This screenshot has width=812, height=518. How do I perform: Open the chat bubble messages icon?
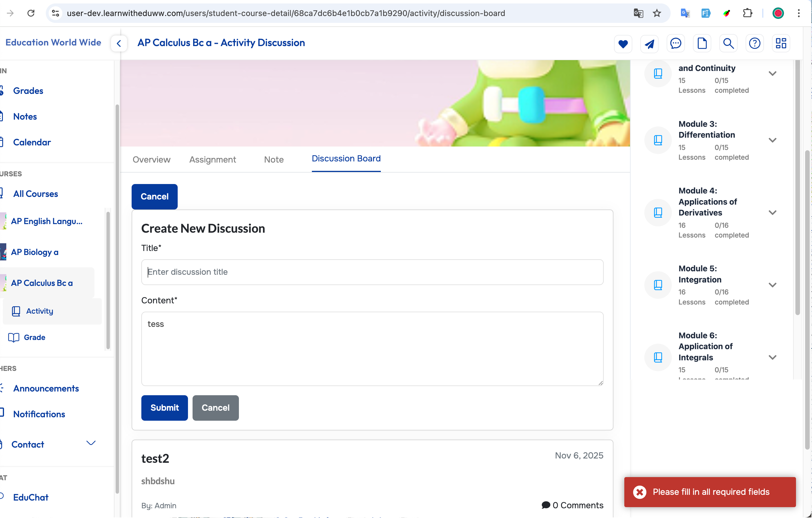676,44
